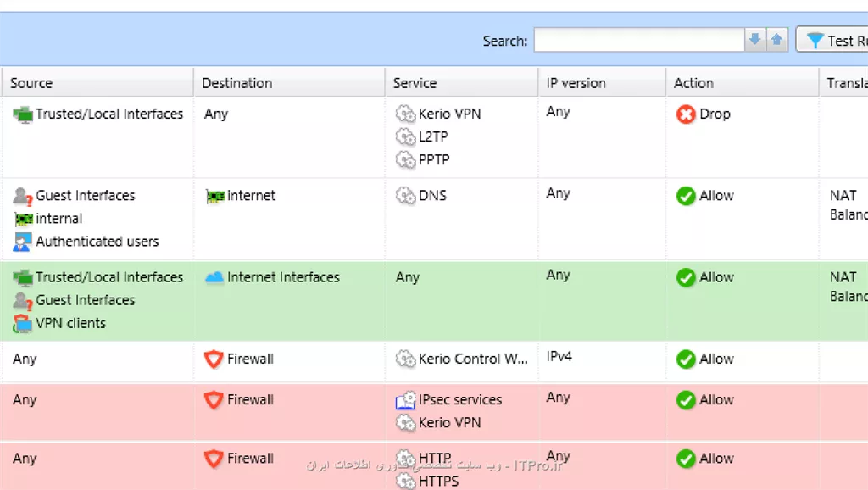This screenshot has width=868, height=490.
Task: Click the internet interface card icon
Action: tap(214, 196)
